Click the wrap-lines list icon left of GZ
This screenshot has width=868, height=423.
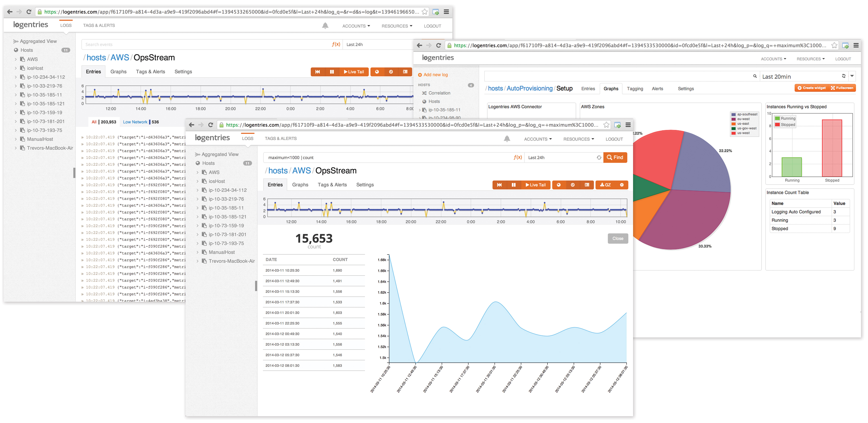[587, 185]
